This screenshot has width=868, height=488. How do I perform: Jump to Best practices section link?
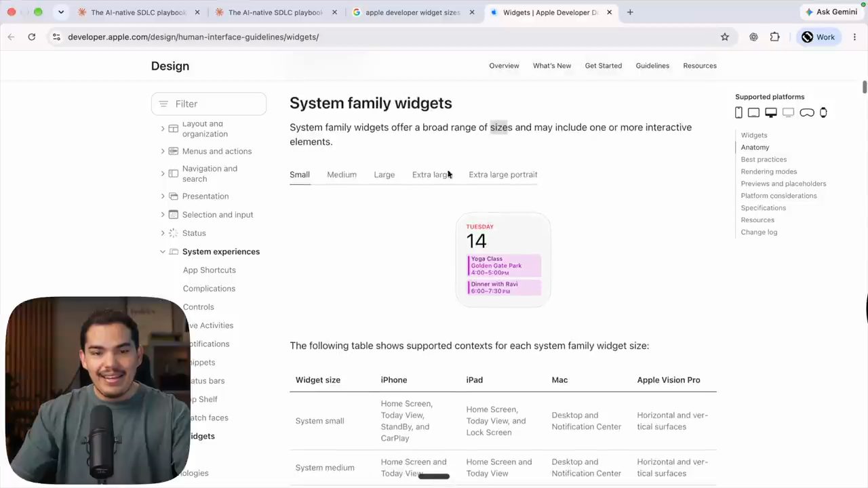[764, 159]
